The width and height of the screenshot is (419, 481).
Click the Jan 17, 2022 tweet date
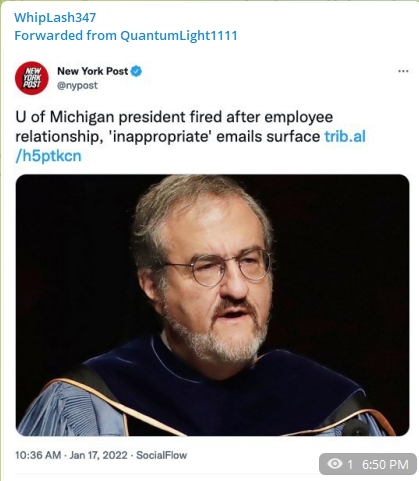click(98, 455)
